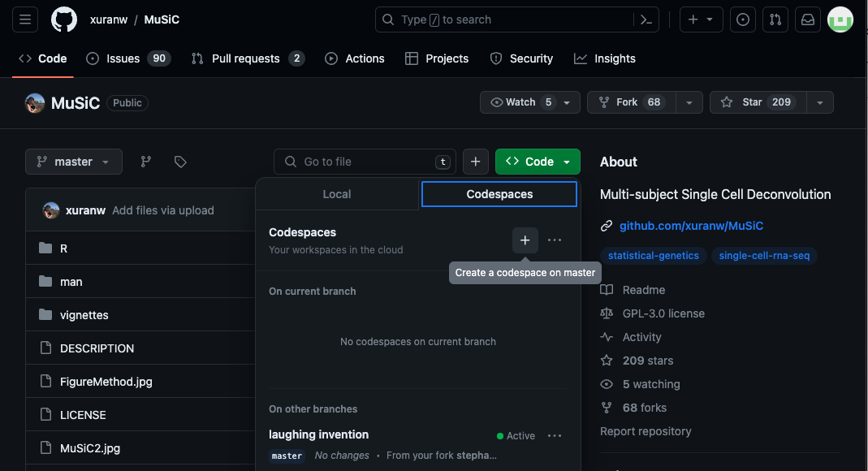The image size is (868, 471).
Task: Open the issues icon in header
Action: [743, 19]
